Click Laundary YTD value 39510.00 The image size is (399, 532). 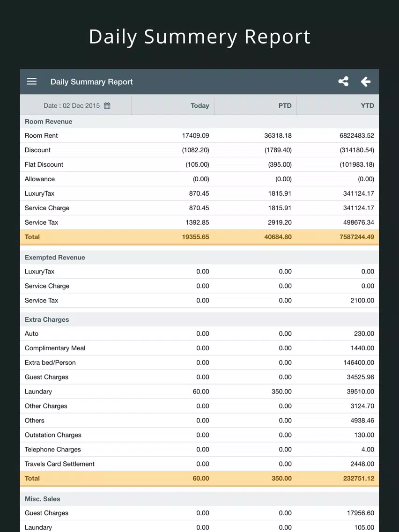tap(360, 392)
